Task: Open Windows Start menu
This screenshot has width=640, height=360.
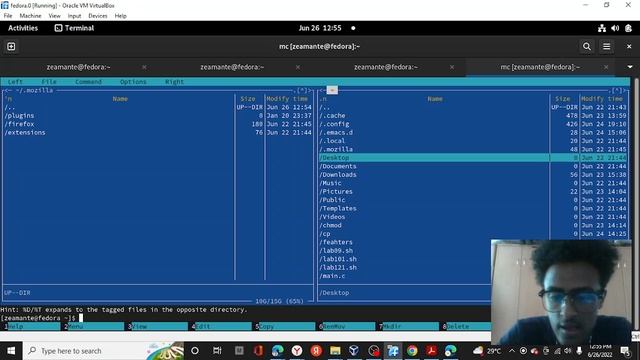Action: 11,351
